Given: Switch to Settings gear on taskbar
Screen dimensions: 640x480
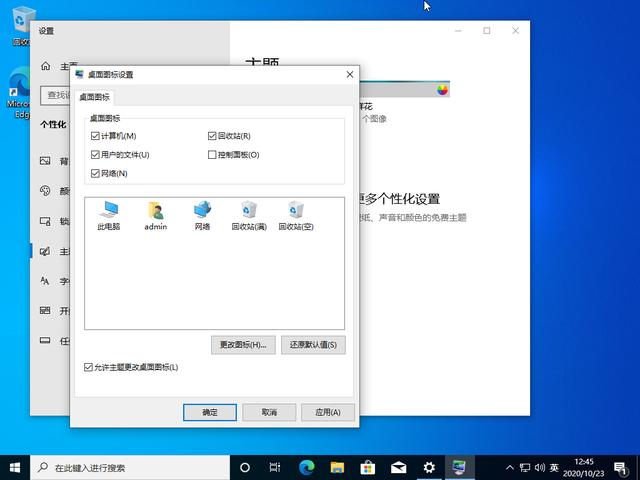Looking at the screenshot, I should [429, 468].
